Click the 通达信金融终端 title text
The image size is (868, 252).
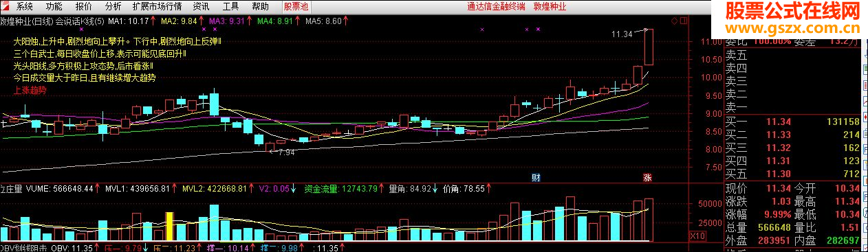coord(496,6)
